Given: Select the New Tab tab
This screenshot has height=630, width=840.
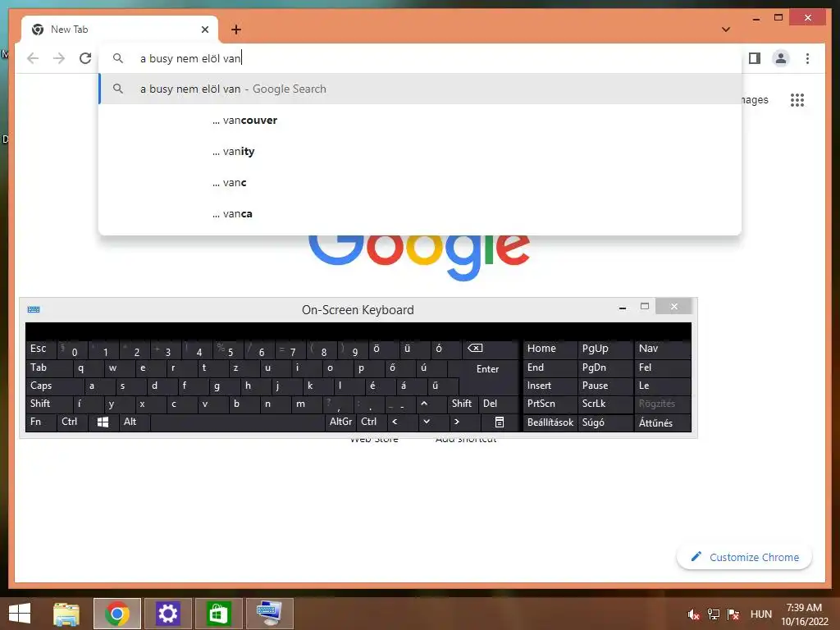Looking at the screenshot, I should [120, 30].
